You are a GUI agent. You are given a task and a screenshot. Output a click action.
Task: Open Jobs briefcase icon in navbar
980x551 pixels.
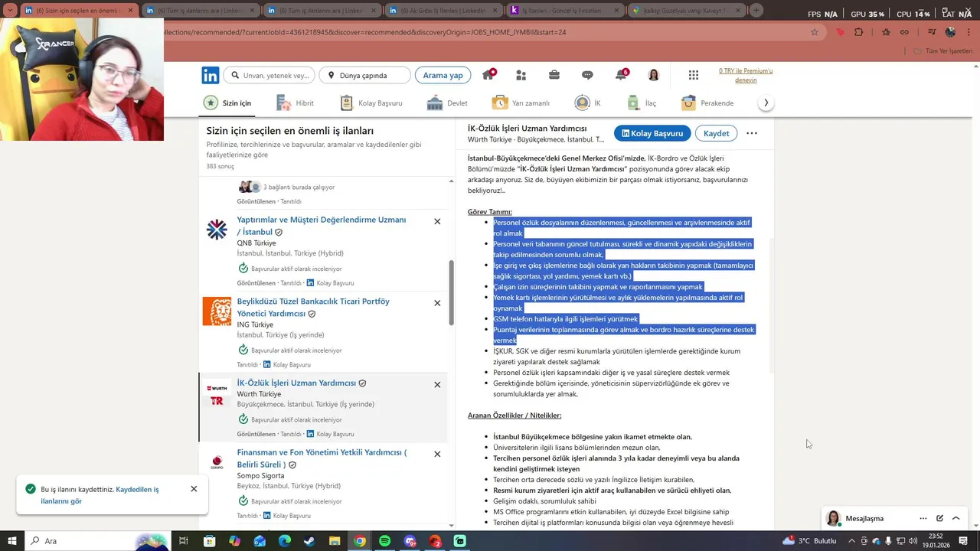554,75
